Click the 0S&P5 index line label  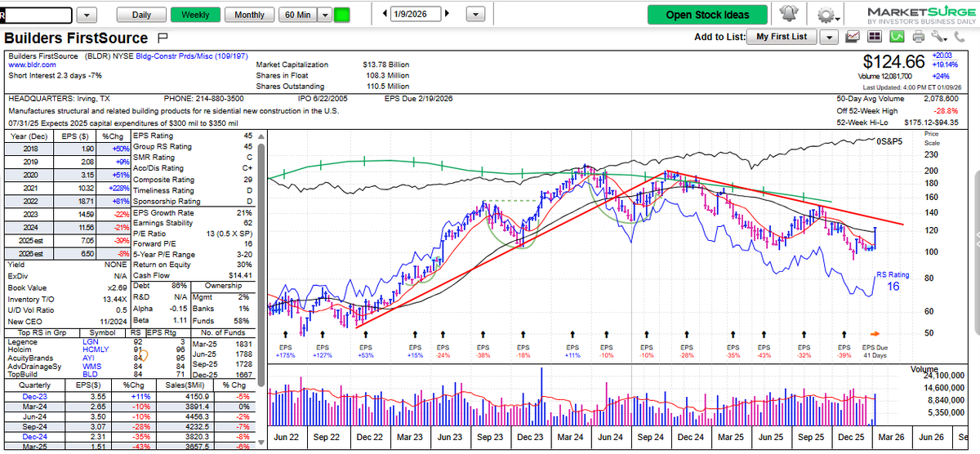click(x=889, y=141)
